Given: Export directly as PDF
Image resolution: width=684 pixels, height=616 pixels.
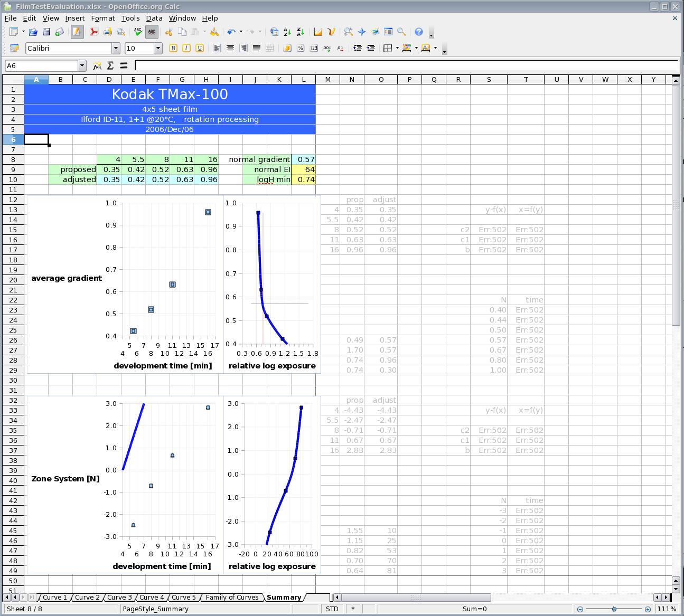Looking at the screenshot, I should (x=94, y=32).
